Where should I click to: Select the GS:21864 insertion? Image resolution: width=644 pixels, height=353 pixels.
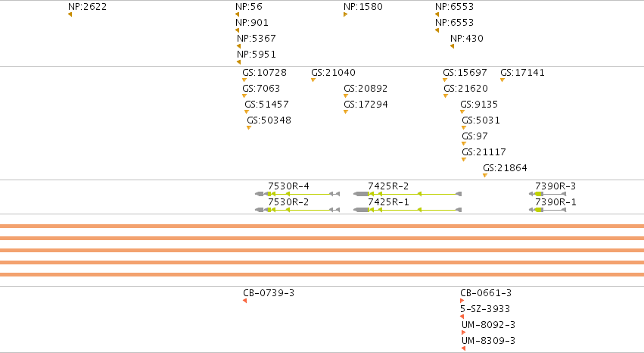pos(506,168)
